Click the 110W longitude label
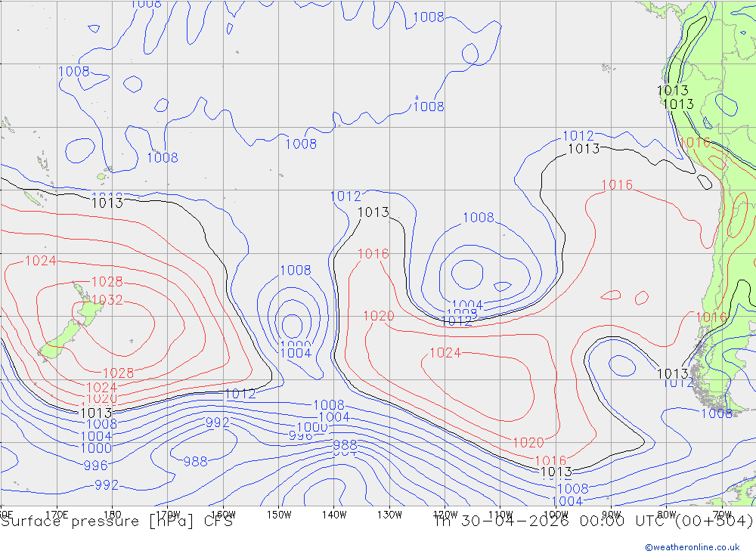Screen dimensions: 756x554 pyautogui.click(x=500, y=515)
